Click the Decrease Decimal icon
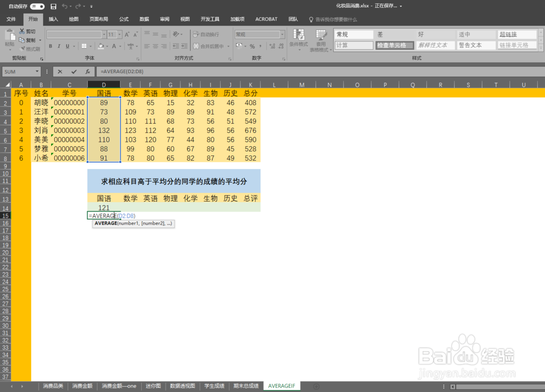 pyautogui.click(x=281, y=46)
